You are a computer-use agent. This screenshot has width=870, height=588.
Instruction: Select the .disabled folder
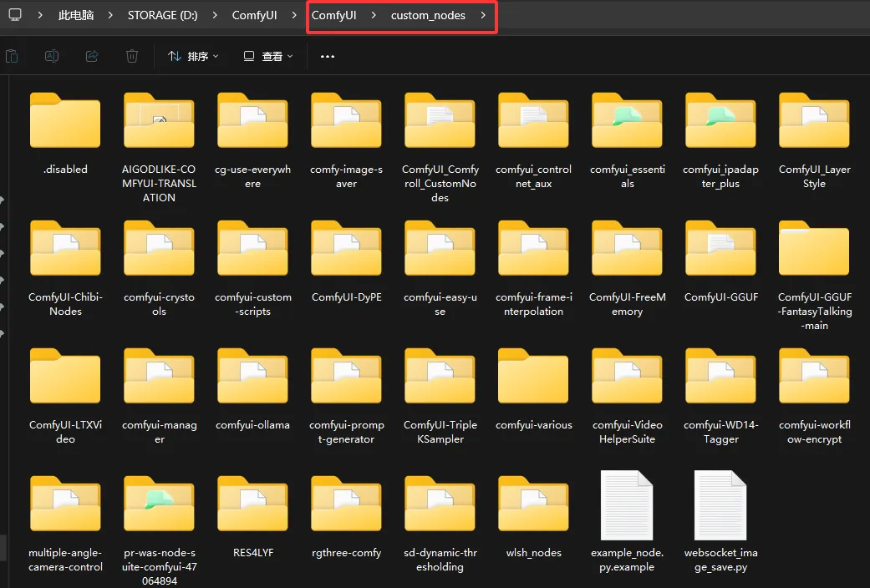[x=65, y=134]
